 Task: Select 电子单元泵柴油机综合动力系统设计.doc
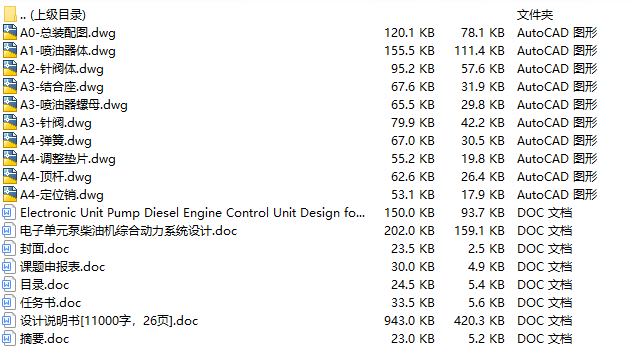point(128,231)
